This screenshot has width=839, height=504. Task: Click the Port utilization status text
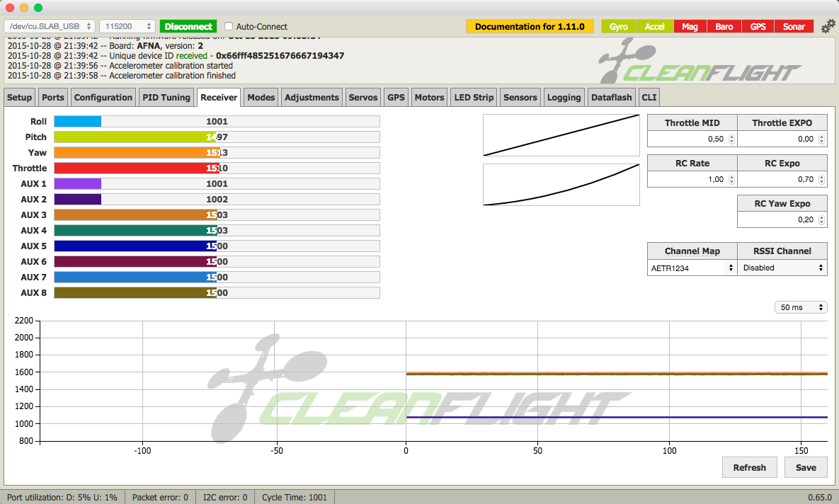pos(62,497)
